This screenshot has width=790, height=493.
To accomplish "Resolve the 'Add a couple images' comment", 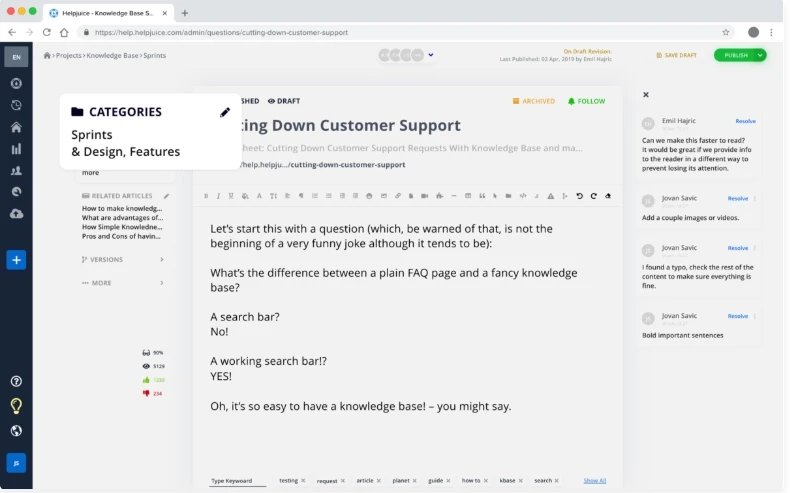I will point(738,198).
